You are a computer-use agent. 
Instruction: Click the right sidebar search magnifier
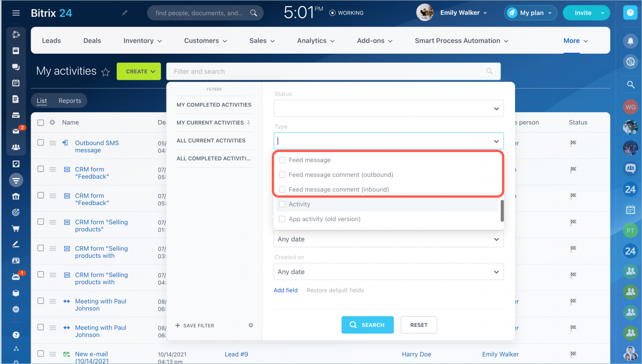click(x=630, y=85)
